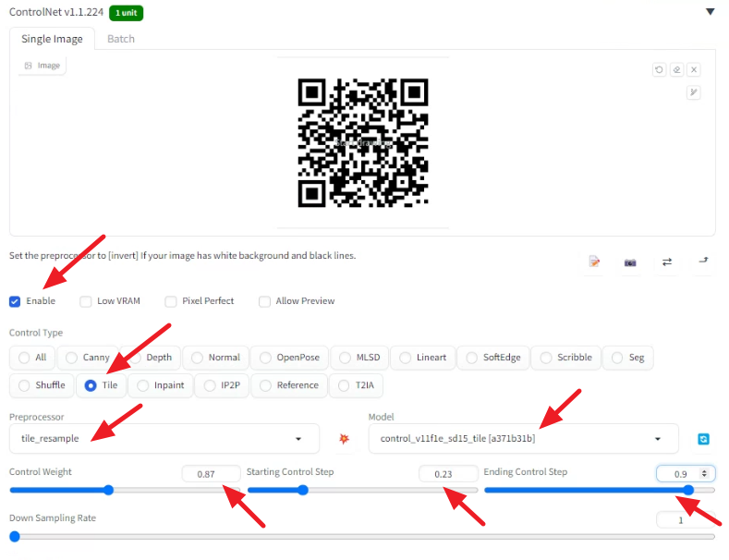Select the T2IA control type
This screenshot has width=729, height=560.
356,385
